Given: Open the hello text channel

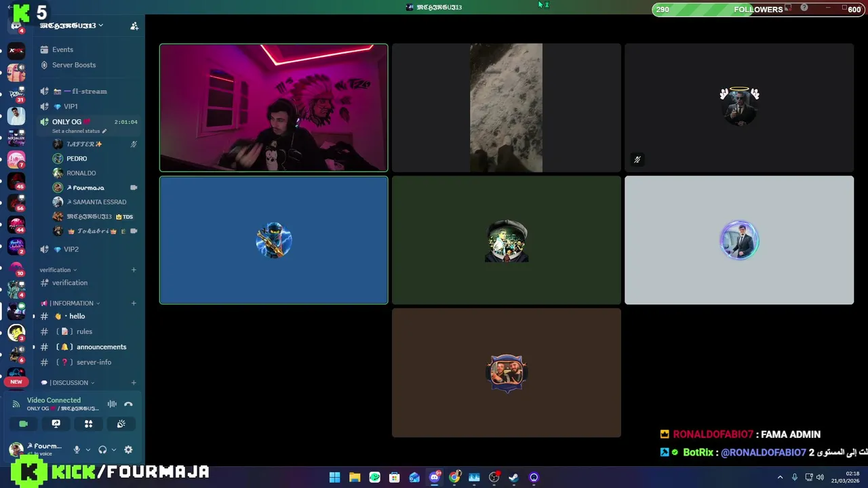Looking at the screenshot, I should (x=88, y=316).
